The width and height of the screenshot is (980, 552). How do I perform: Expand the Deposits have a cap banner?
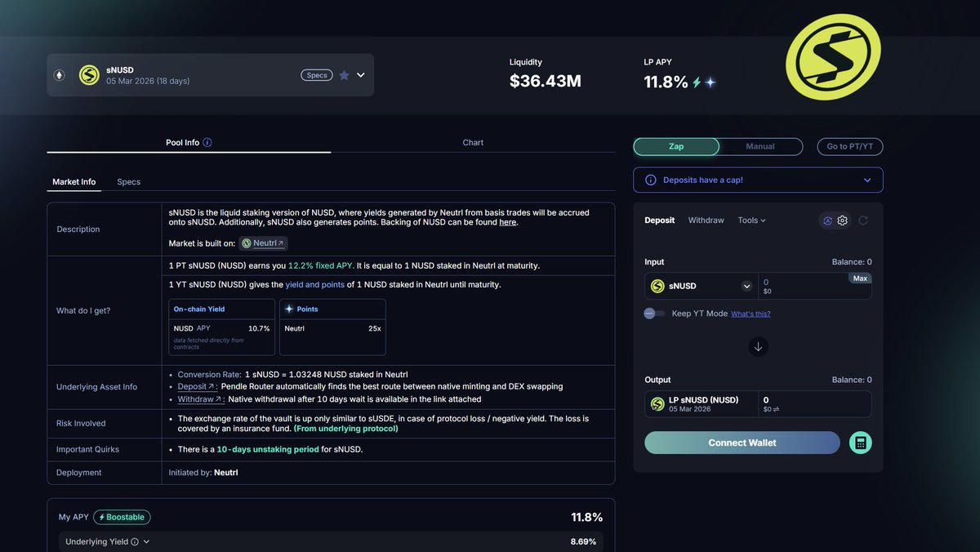tap(867, 180)
